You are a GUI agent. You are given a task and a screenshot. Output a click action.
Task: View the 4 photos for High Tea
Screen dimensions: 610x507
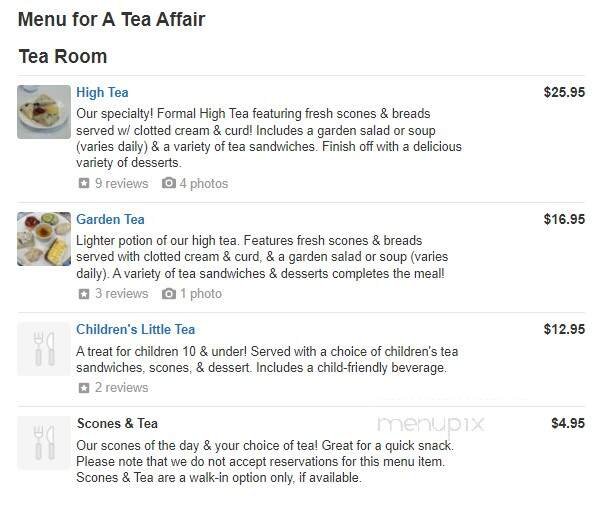(x=204, y=184)
